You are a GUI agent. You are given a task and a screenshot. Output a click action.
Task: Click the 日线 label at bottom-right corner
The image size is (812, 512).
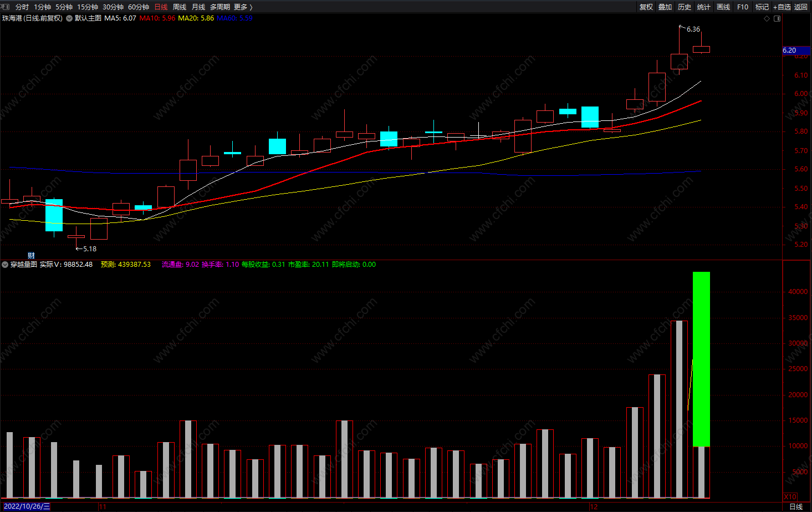point(796,506)
